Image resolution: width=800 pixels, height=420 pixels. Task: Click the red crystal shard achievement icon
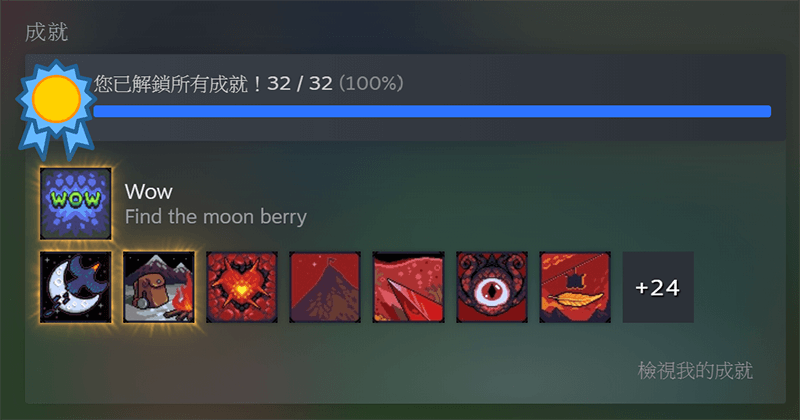(x=408, y=287)
